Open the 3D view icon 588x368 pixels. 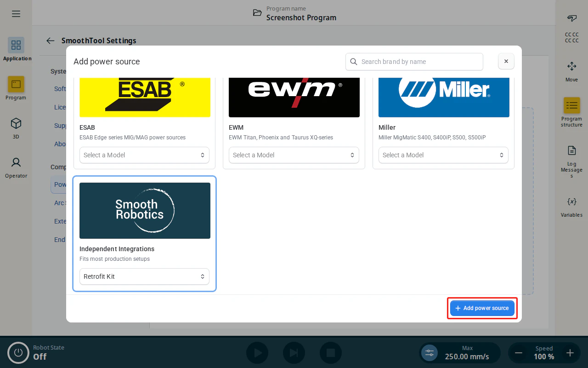click(x=16, y=123)
